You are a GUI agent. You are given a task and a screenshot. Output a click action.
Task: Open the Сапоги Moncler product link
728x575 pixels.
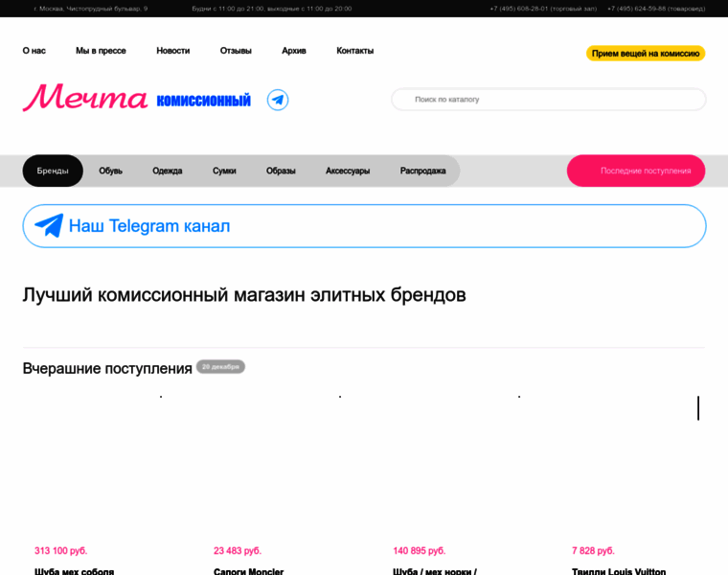pos(248,571)
